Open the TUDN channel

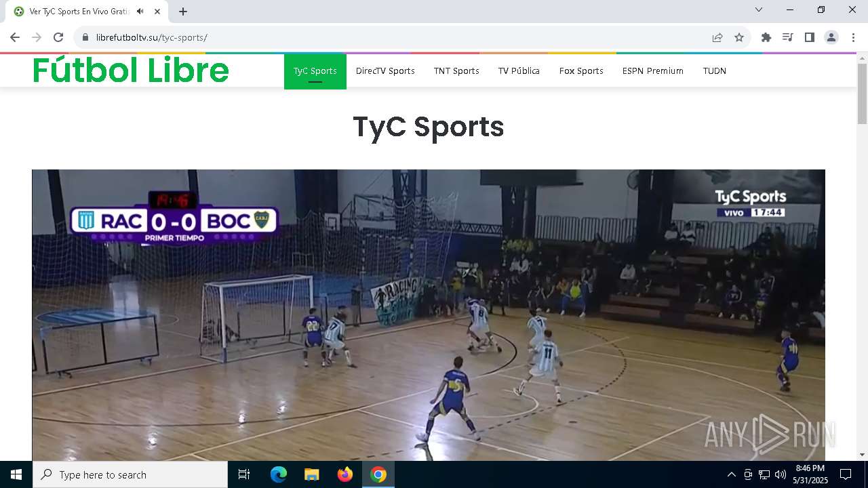pyautogui.click(x=715, y=70)
